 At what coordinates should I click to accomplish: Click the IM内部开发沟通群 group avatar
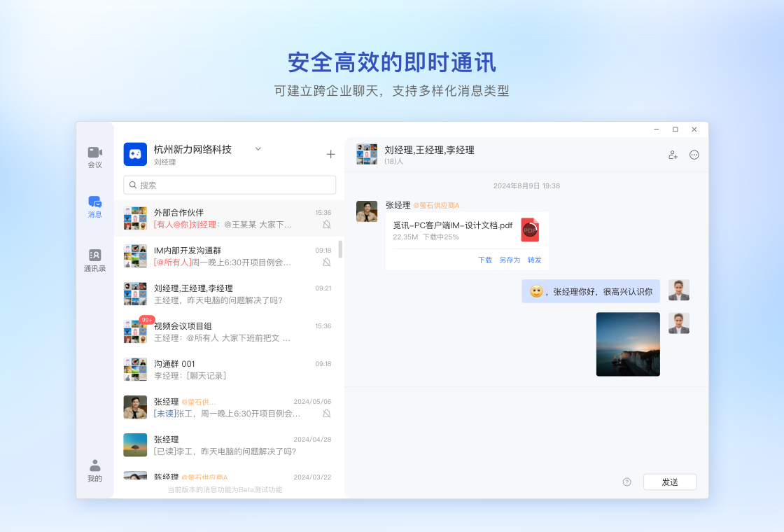[x=136, y=256]
